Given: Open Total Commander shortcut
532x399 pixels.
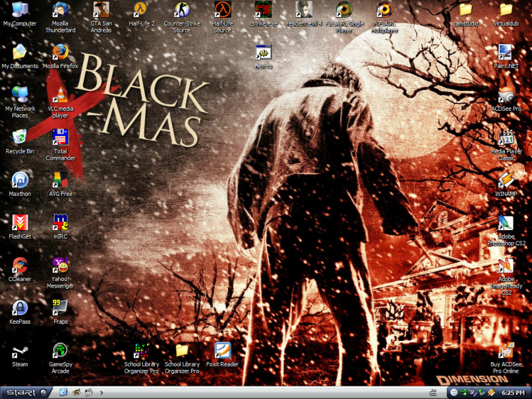Looking at the screenshot, I should point(61,145).
